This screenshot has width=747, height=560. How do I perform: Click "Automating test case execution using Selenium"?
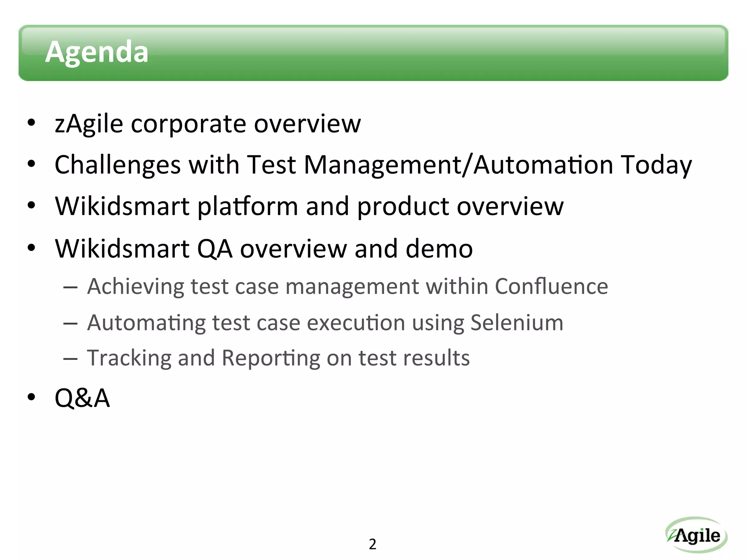(325, 323)
